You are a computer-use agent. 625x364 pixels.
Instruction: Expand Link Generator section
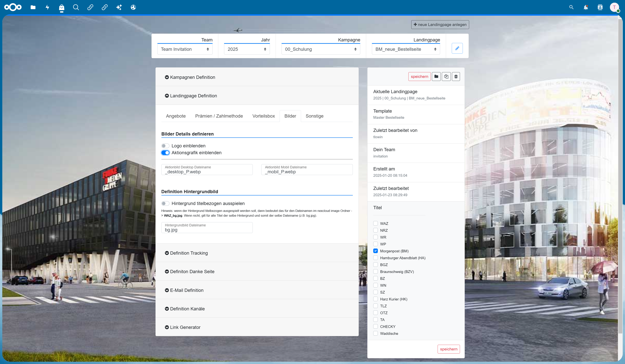pyautogui.click(x=257, y=327)
